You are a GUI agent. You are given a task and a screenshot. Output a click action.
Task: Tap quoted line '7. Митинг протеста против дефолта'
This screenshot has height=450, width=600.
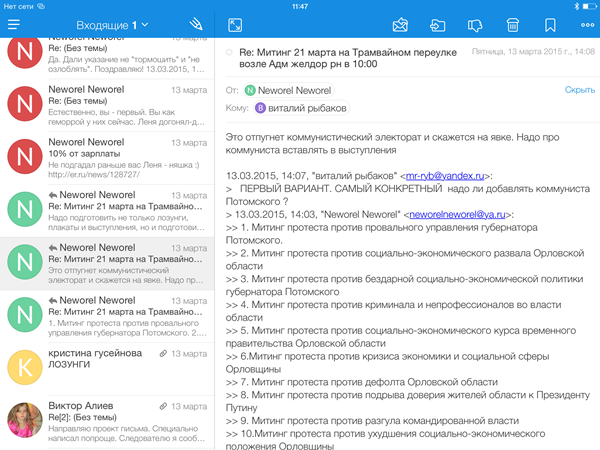(362, 382)
